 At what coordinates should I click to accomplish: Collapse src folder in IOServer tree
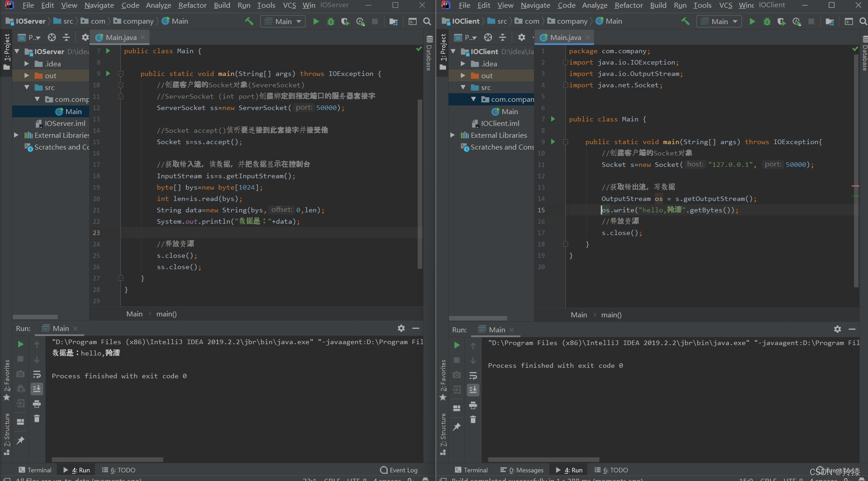click(26, 87)
